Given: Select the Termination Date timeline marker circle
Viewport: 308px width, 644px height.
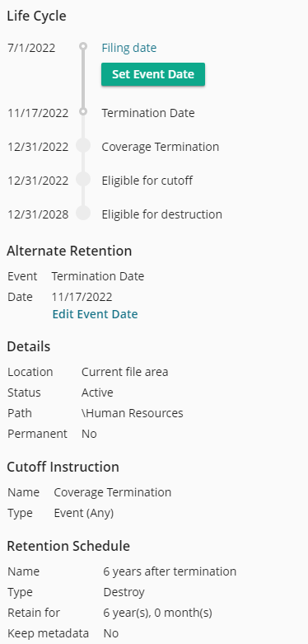Looking at the screenshot, I should (83, 111).
